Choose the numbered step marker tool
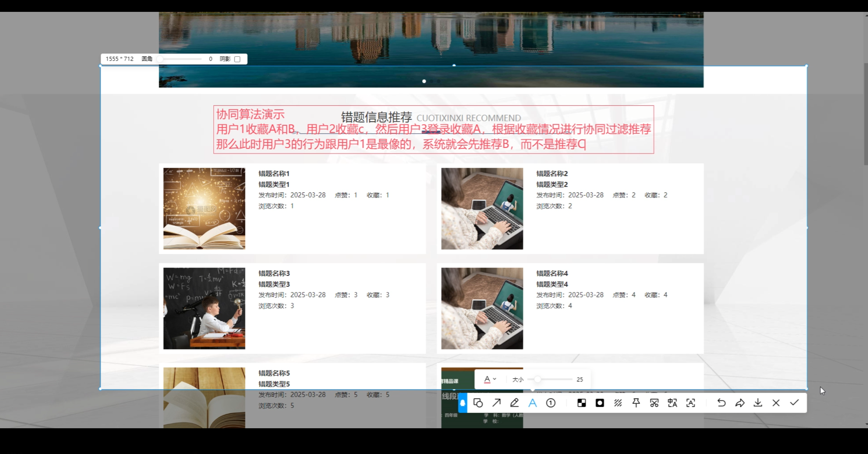 click(x=551, y=403)
